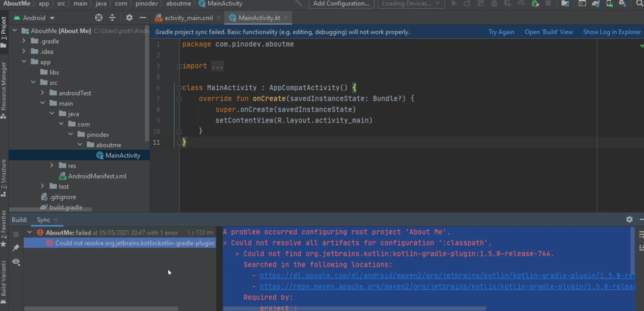Click the Stop icon in top toolbar

click(x=548, y=3)
